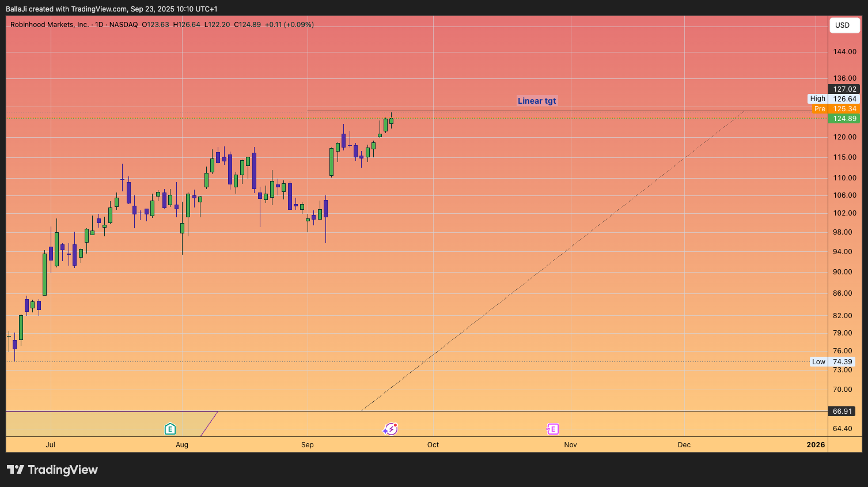Image resolution: width=868 pixels, height=487 pixels.
Task: Click the 86.00 price axis value
Action: (x=843, y=293)
